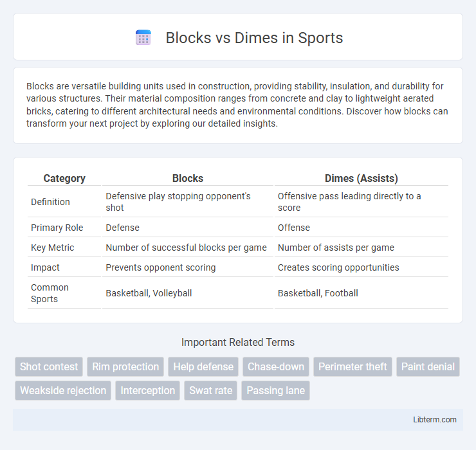476x450 pixels.
Task: Select the 'Common Sports' row label
Action: pos(50,293)
